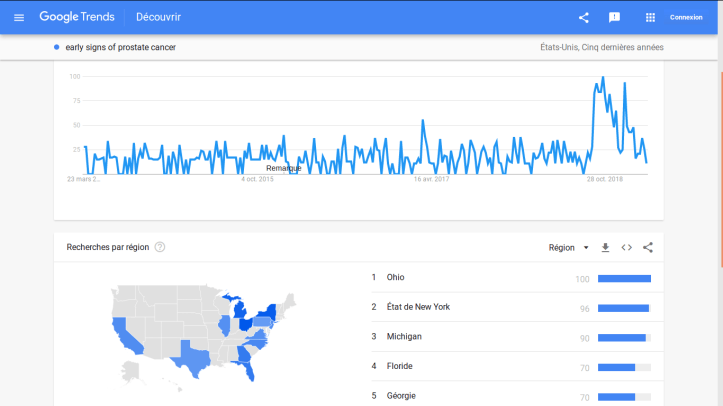Open the Google apps grid
This screenshot has height=406, width=723.
650,17
